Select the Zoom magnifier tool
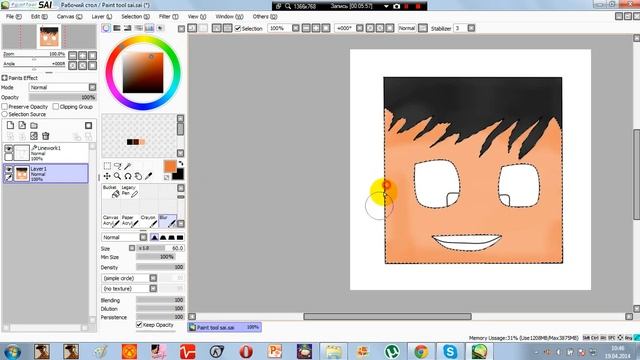 coord(118,176)
